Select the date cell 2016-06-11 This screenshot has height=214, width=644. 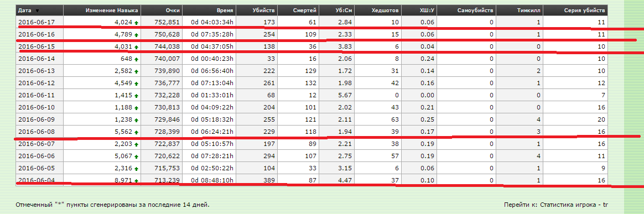click(39, 96)
